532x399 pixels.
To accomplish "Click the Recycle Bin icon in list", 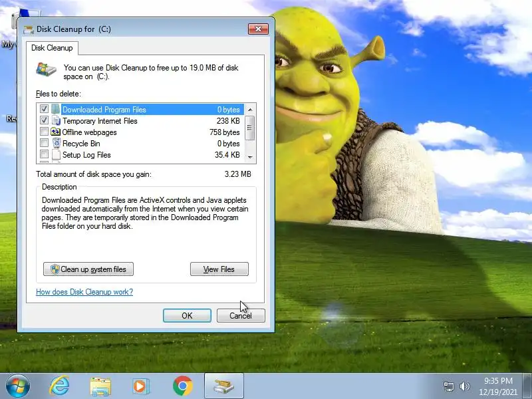I will 57,143.
